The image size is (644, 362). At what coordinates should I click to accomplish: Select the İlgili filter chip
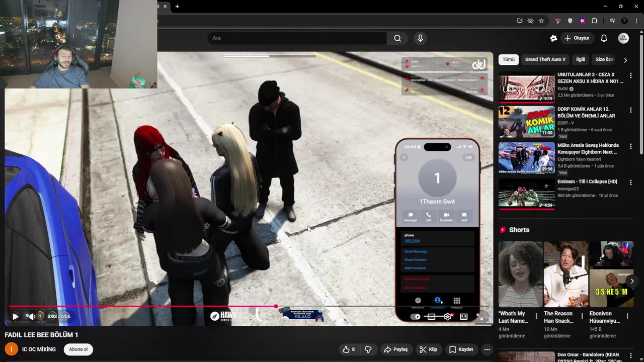coord(581,59)
